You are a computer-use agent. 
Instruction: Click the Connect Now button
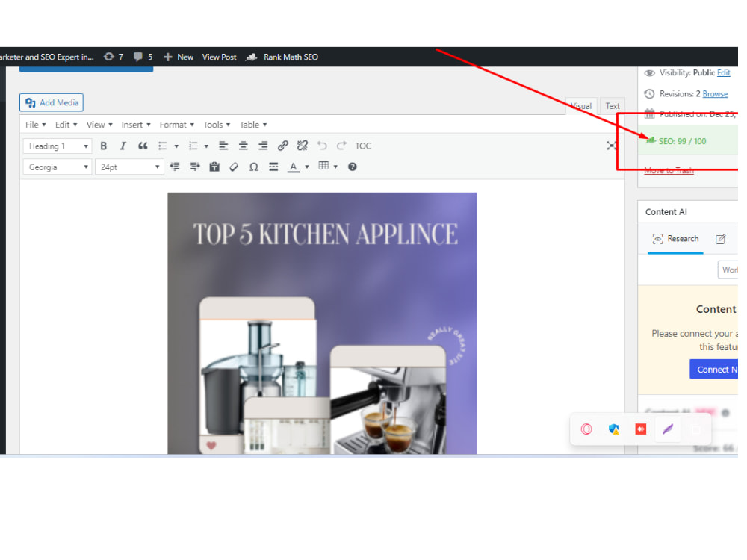(713, 370)
